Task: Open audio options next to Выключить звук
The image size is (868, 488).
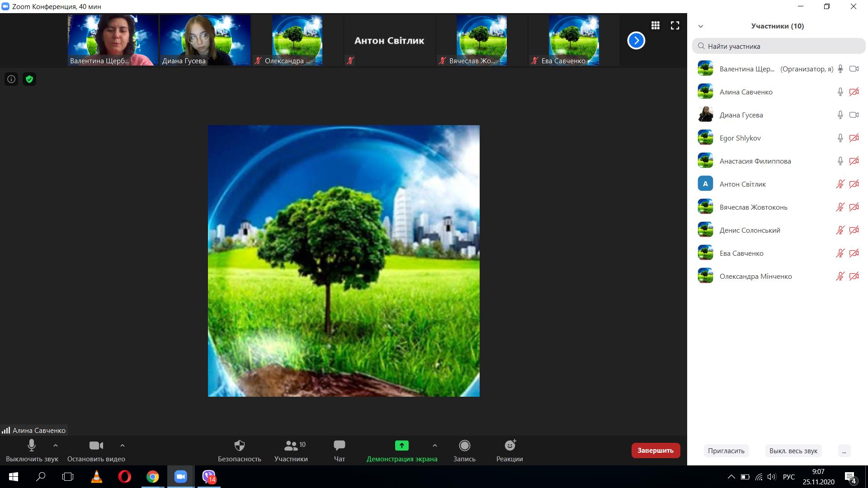Action: 56,445
